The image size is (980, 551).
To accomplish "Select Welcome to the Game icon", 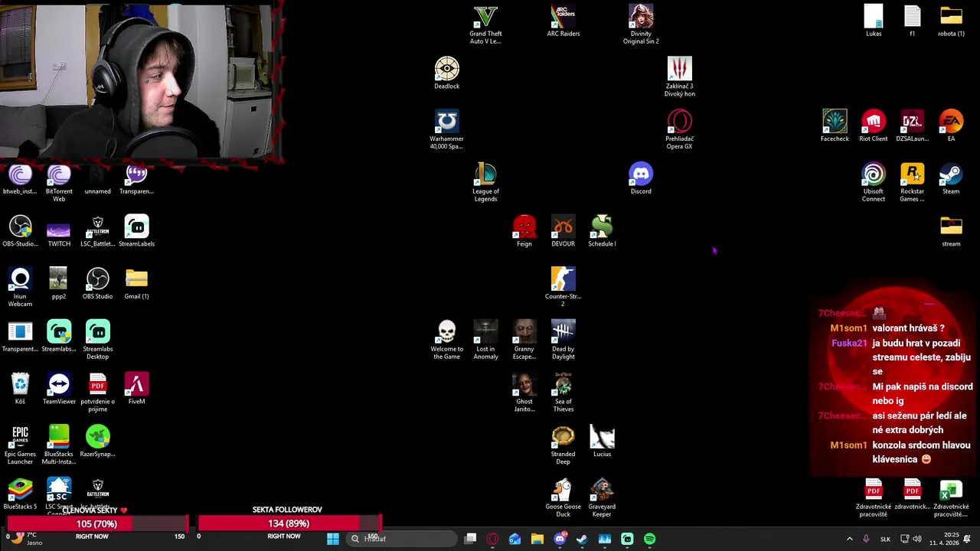I will (447, 340).
